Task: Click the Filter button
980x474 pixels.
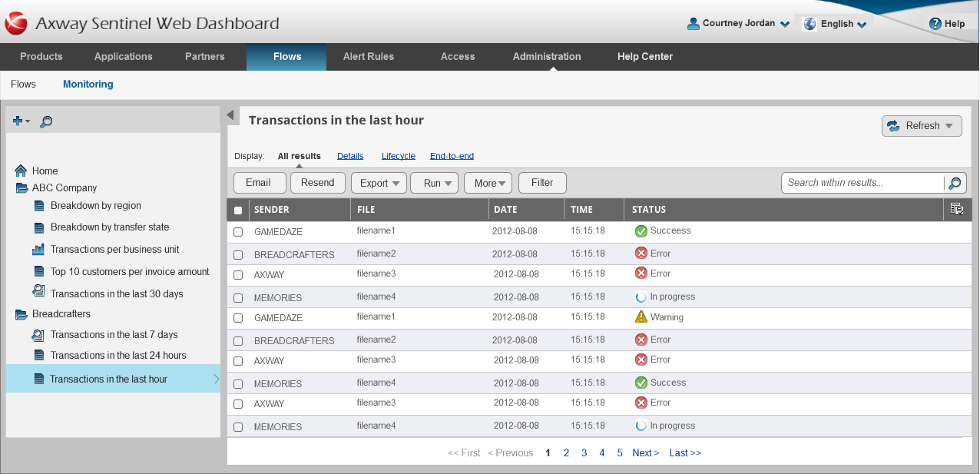Action: (x=542, y=183)
